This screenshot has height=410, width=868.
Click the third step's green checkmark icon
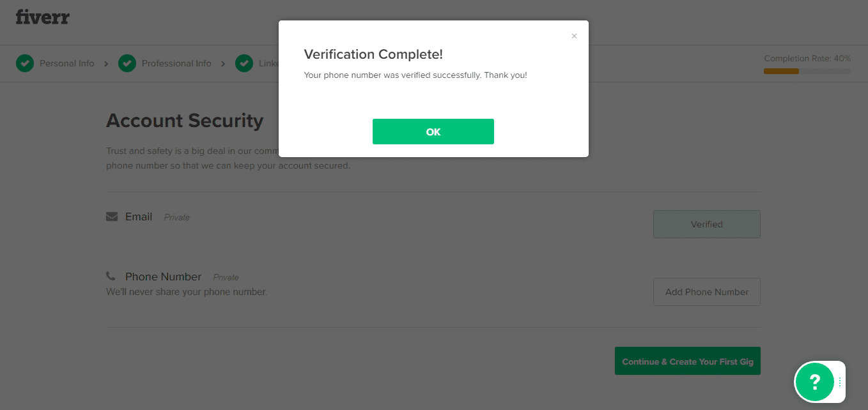[244, 63]
